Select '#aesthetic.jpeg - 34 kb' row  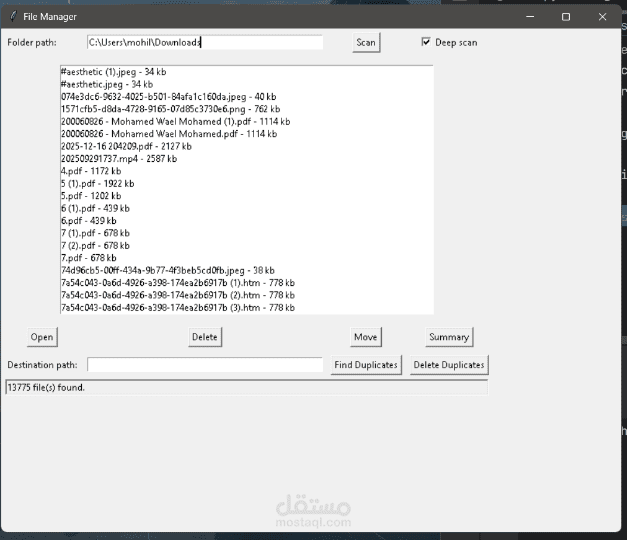247,84
